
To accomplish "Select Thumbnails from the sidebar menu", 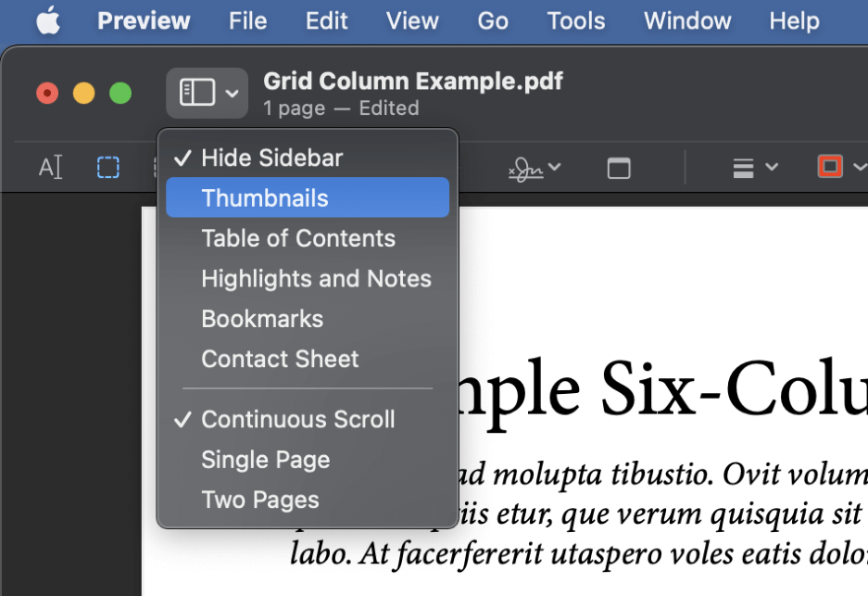I will pos(266,197).
